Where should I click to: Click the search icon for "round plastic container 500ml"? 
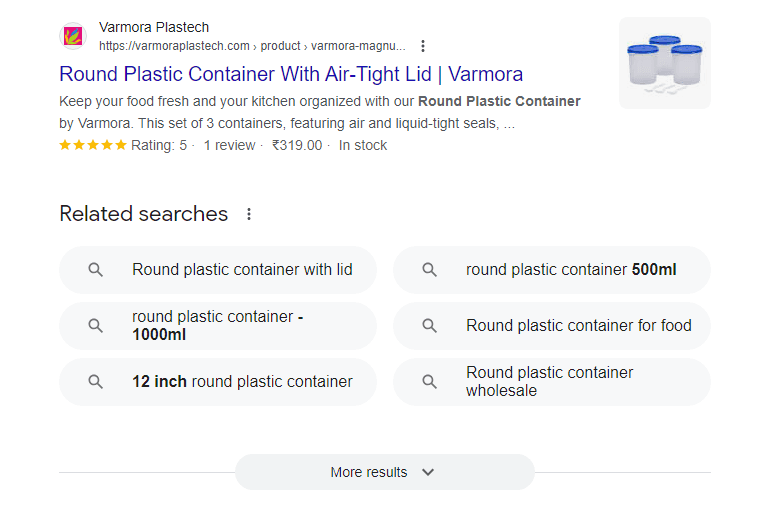tap(430, 270)
